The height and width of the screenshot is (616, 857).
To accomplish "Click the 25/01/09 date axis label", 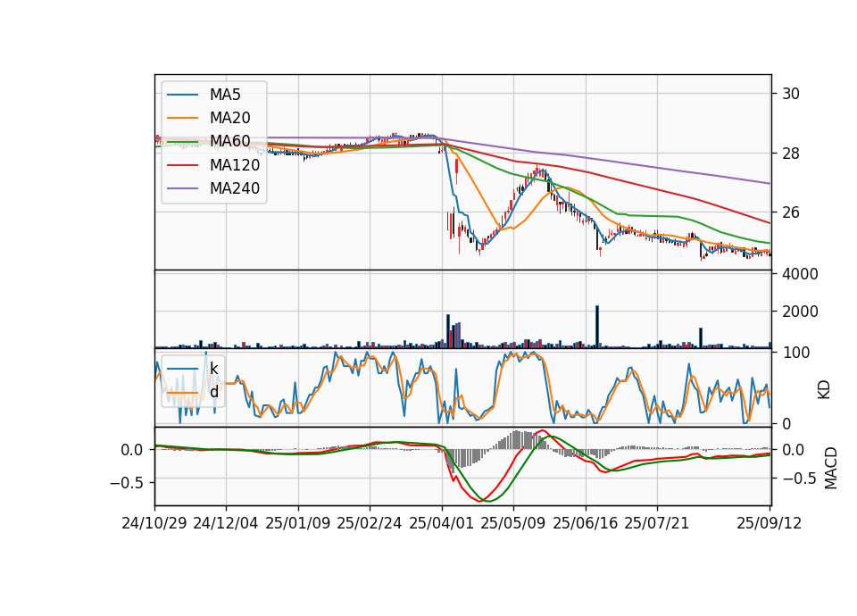I will pyautogui.click(x=298, y=523).
